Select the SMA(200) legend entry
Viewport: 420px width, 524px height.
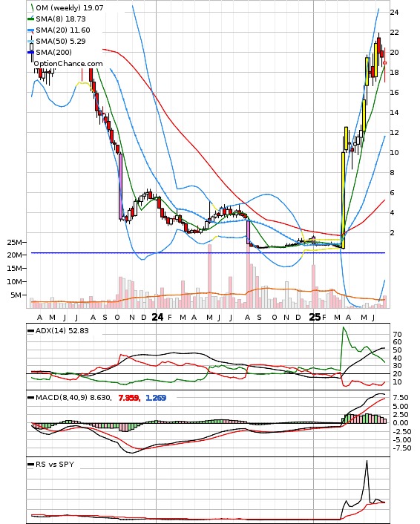coord(53,52)
